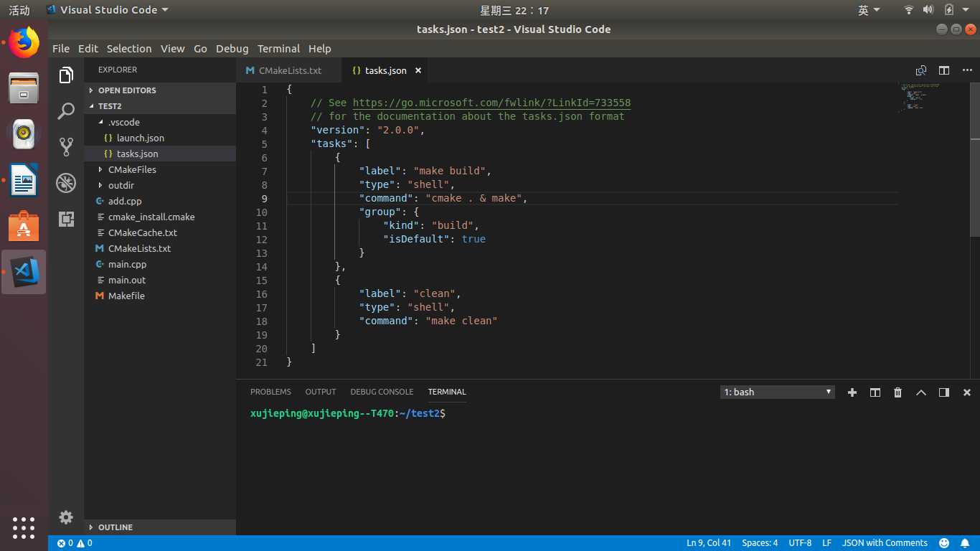The height and width of the screenshot is (551, 980).
Task: Open the Debug menu
Action: [x=232, y=49]
